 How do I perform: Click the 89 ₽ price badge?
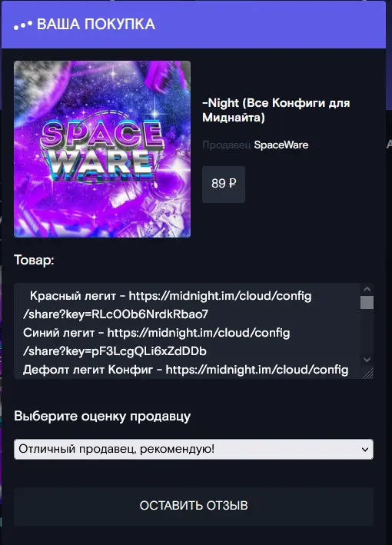coord(224,184)
